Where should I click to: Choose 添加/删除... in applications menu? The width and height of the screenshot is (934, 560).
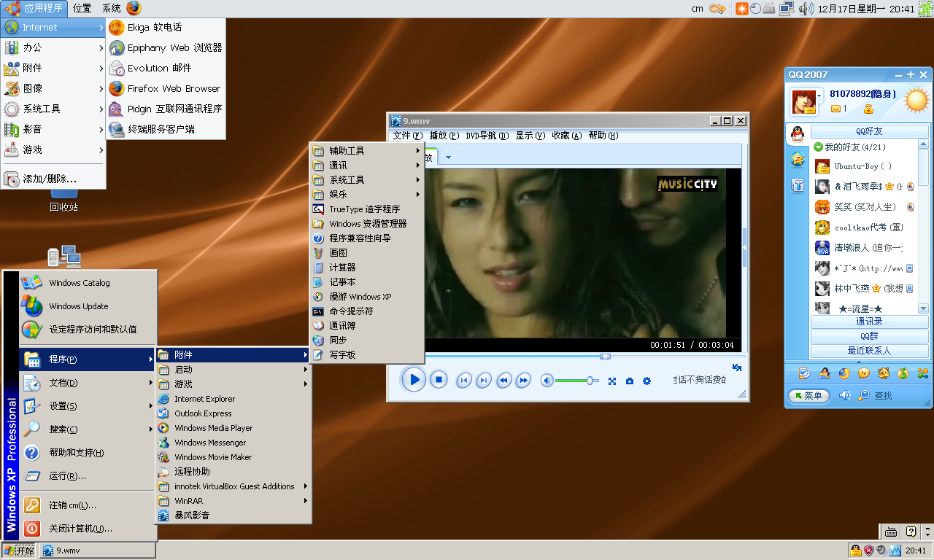53,179
